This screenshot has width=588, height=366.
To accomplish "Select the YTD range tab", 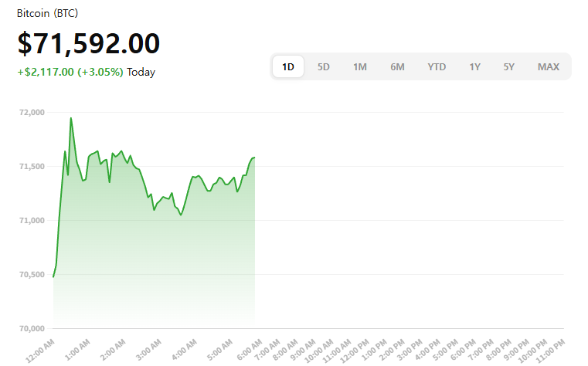I will (x=437, y=66).
